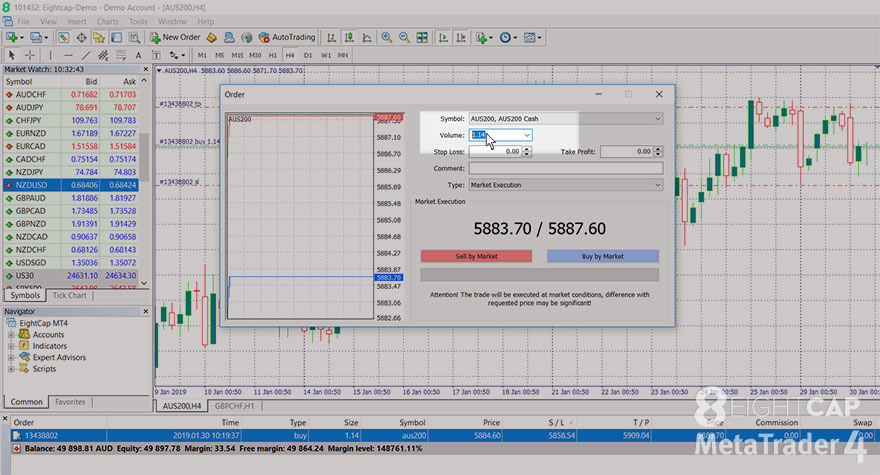Open the Charts menu
This screenshot has height=475, width=880.
pos(108,21)
